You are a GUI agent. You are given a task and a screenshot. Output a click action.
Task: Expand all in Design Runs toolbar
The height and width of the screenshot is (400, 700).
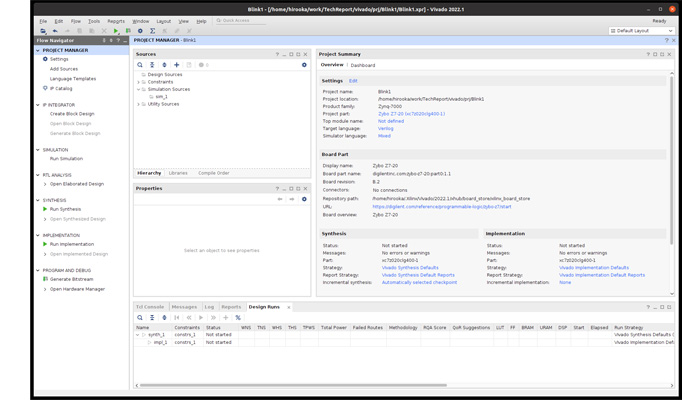(x=164, y=317)
